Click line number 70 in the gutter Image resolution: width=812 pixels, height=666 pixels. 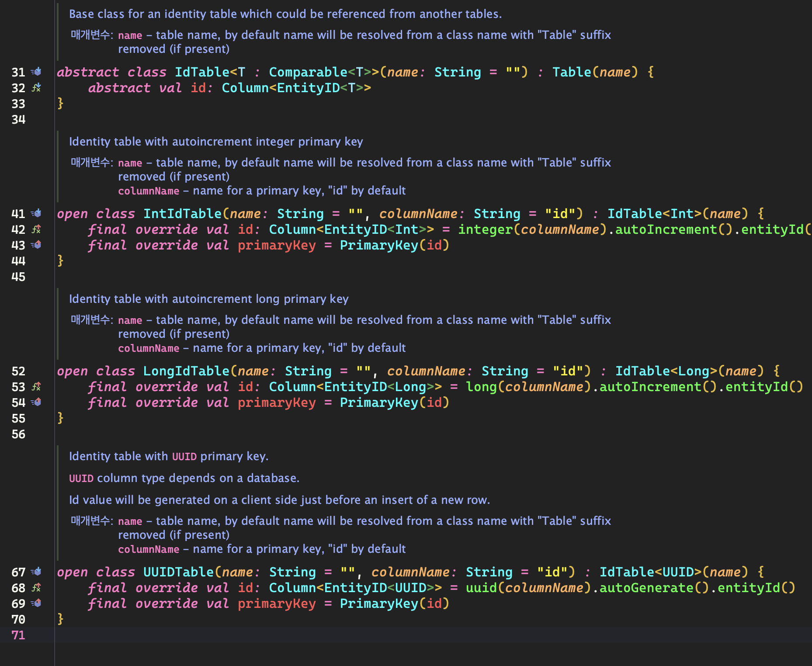click(18, 619)
